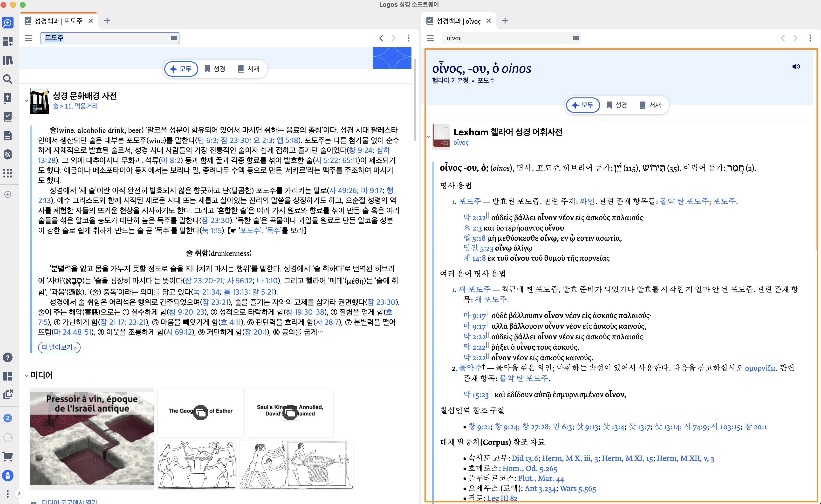Image resolution: width=821 pixels, height=504 pixels.
Task: Click the 더 알아보기 button
Action: tap(59, 347)
